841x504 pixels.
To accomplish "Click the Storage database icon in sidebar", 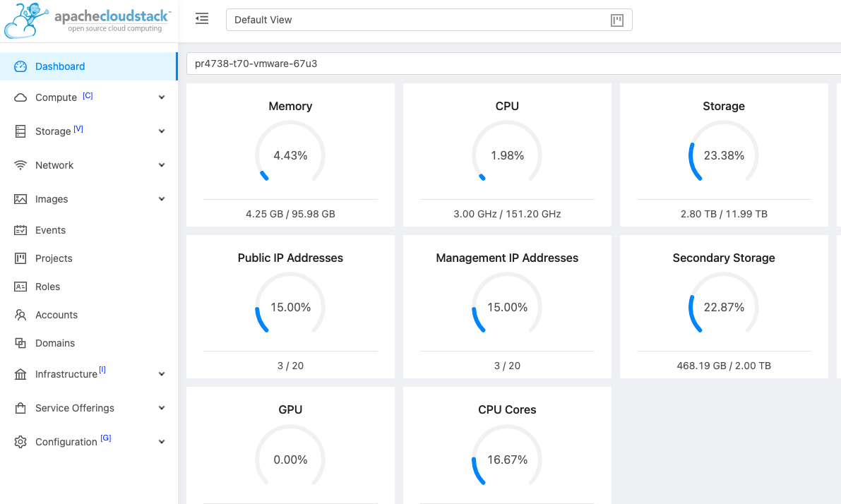I will click(x=20, y=131).
